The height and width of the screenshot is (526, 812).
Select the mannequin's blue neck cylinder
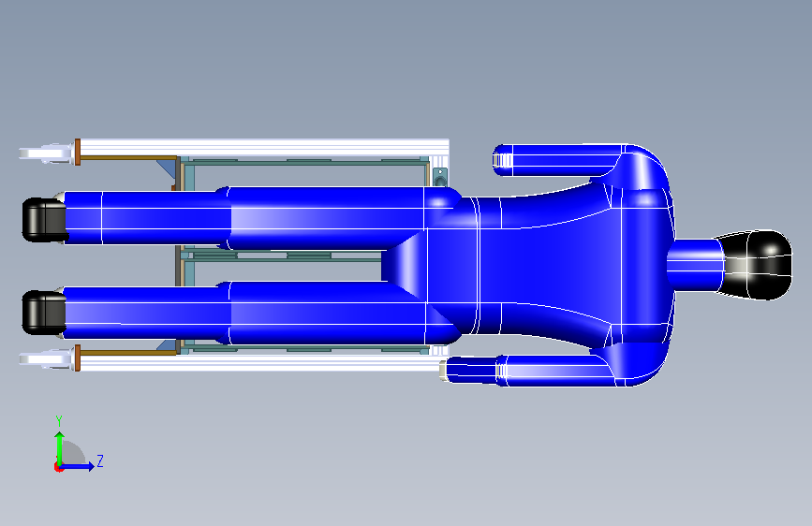coord(694,264)
